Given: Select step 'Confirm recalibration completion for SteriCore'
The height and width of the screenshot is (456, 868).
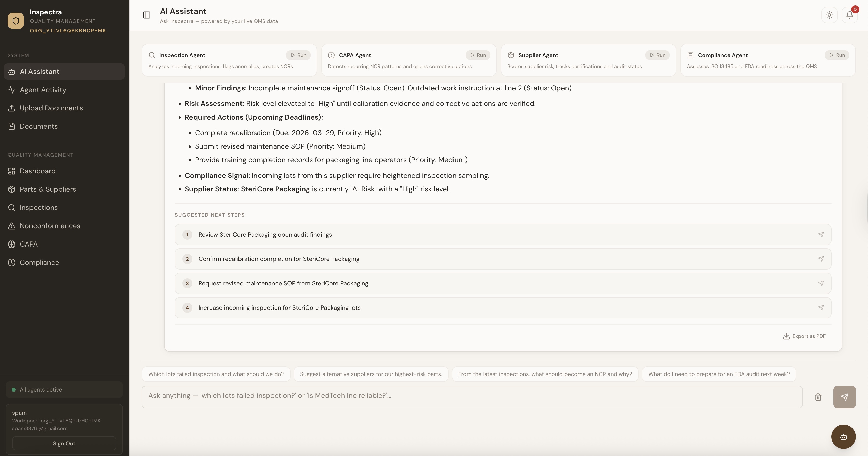Looking at the screenshot, I should (x=279, y=259).
